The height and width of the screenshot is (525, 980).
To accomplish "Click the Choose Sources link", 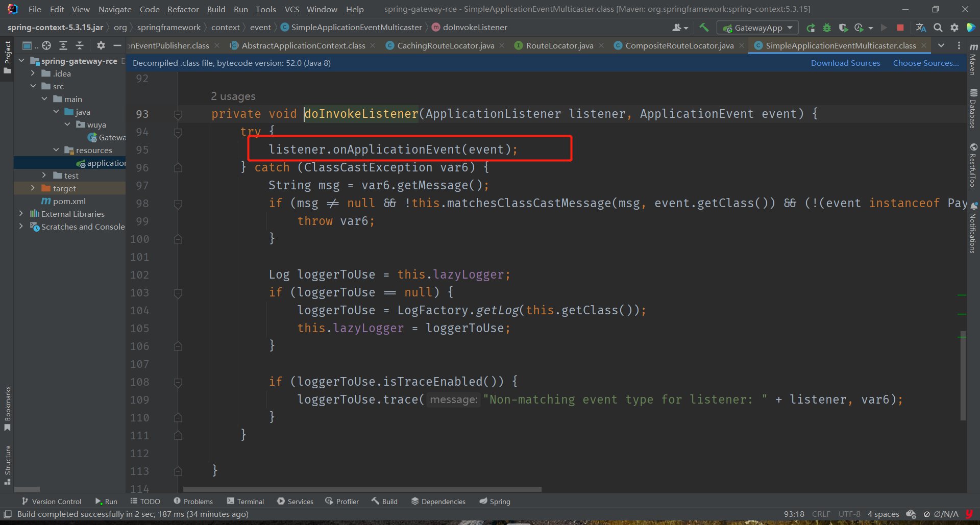I will click(x=925, y=63).
